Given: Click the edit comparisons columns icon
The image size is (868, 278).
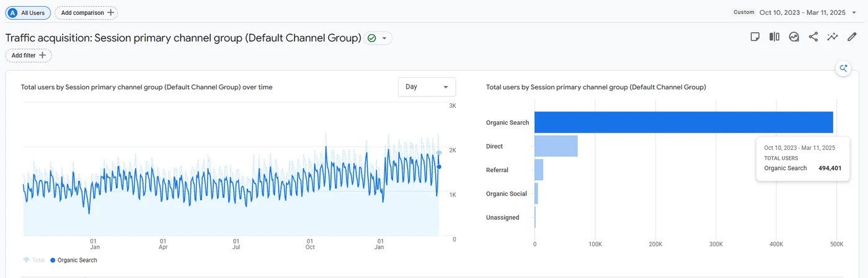Looking at the screenshot, I should click(774, 37).
